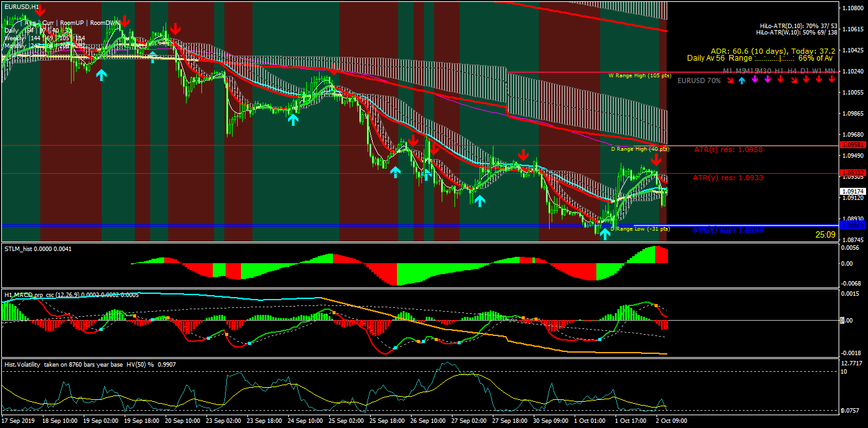The height and width of the screenshot is (428, 868).
Task: Click the cyan up arrow under M5
Action: pyautogui.click(x=741, y=80)
